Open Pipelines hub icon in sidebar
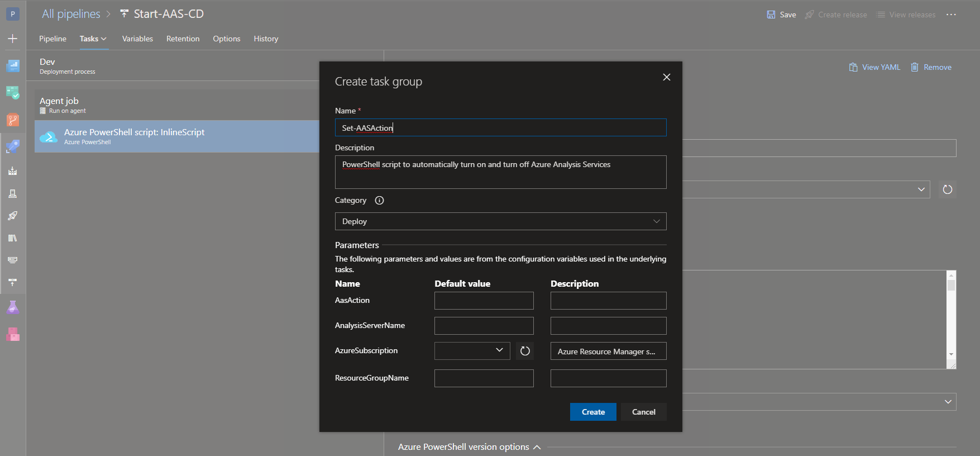Viewport: 980px width, 456px height. 12,146
